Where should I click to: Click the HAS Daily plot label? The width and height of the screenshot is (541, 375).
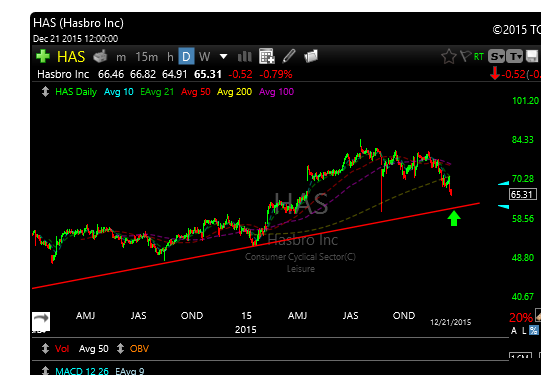pyautogui.click(x=76, y=92)
